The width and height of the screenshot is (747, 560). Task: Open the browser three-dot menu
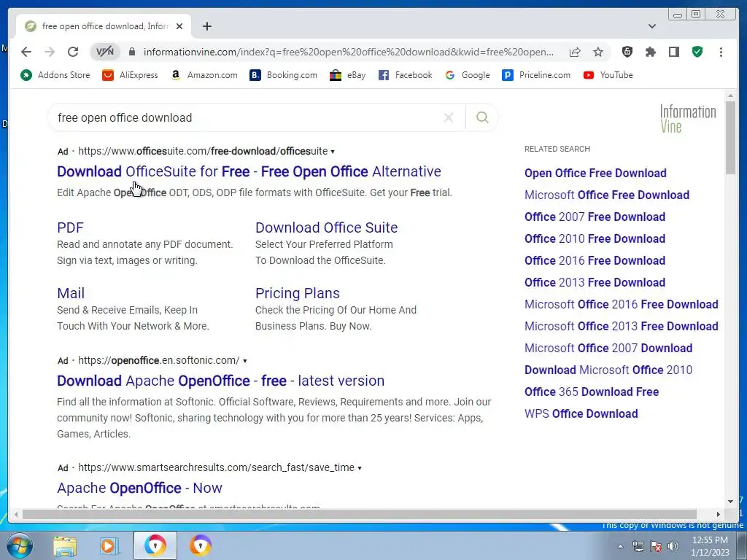721,52
